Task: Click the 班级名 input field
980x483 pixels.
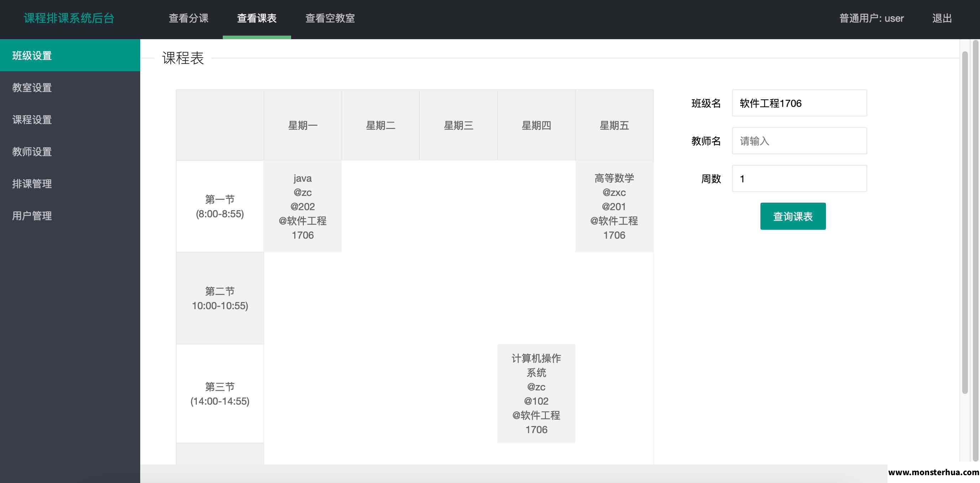Action: [x=799, y=103]
